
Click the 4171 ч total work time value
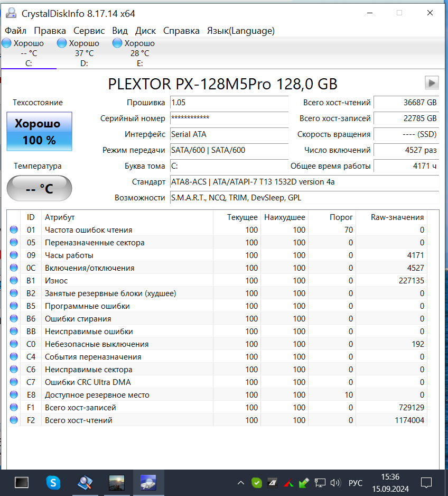click(x=406, y=166)
